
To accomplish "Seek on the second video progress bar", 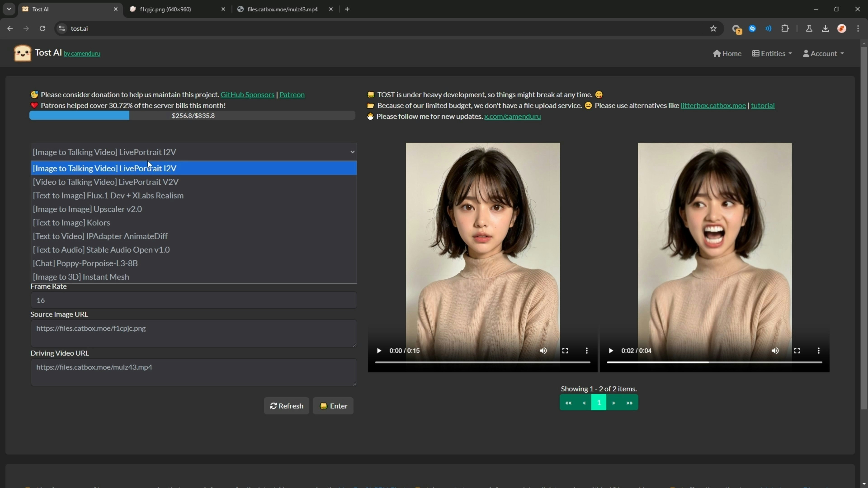I will coord(758,362).
